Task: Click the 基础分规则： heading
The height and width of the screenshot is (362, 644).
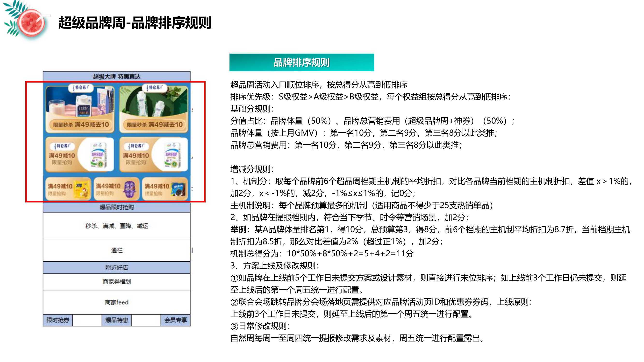Action: click(x=252, y=109)
